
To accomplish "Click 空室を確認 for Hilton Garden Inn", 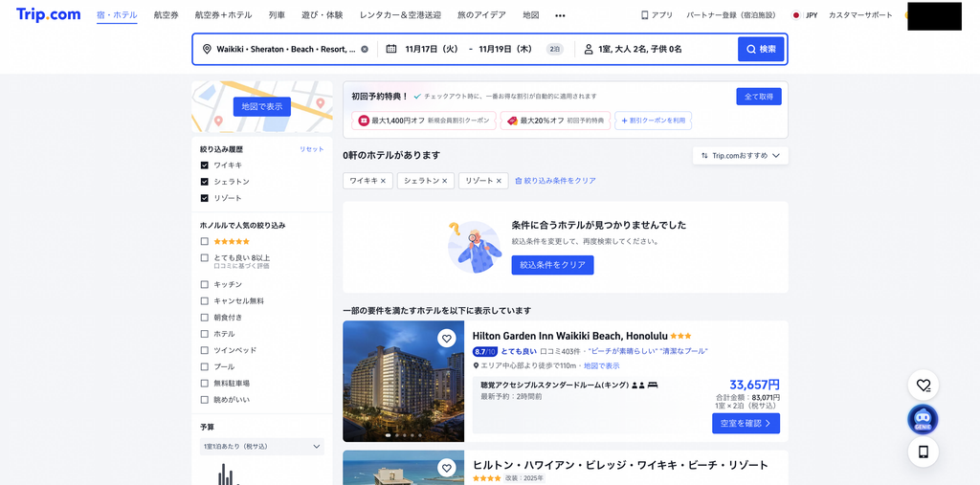I will [746, 423].
